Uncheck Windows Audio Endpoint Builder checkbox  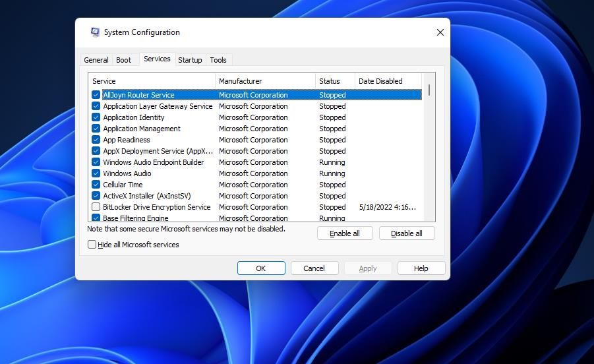[96, 162]
